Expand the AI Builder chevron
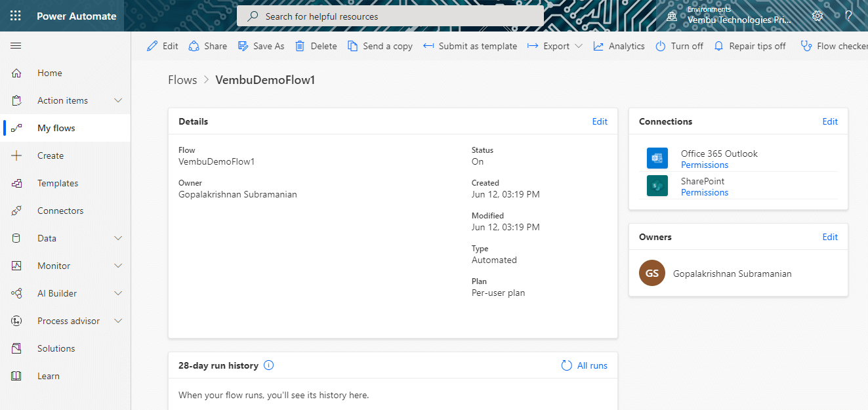This screenshot has width=868, height=410. point(118,293)
